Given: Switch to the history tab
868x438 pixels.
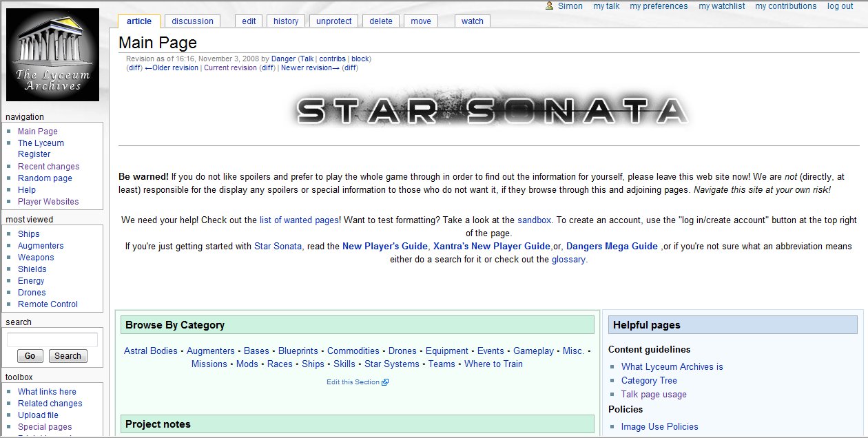Looking at the screenshot, I should pos(286,21).
